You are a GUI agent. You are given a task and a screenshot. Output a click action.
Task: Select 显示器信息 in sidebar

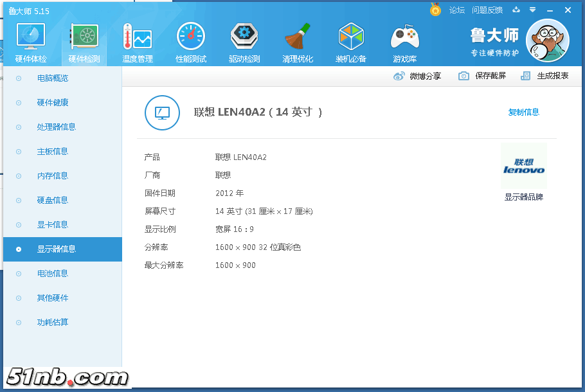tap(63, 249)
